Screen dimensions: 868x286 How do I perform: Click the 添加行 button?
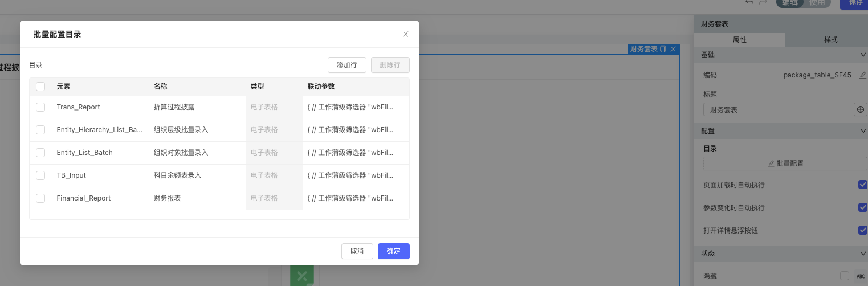point(347,65)
